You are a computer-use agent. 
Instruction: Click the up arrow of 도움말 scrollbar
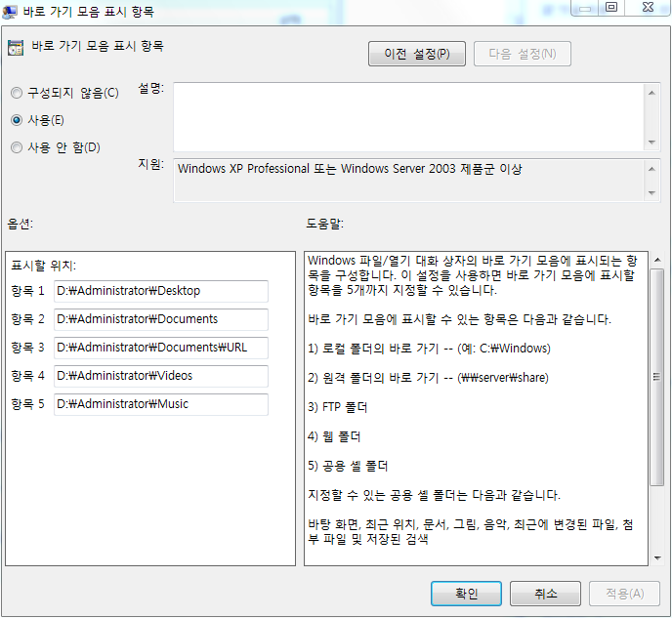(x=657, y=260)
